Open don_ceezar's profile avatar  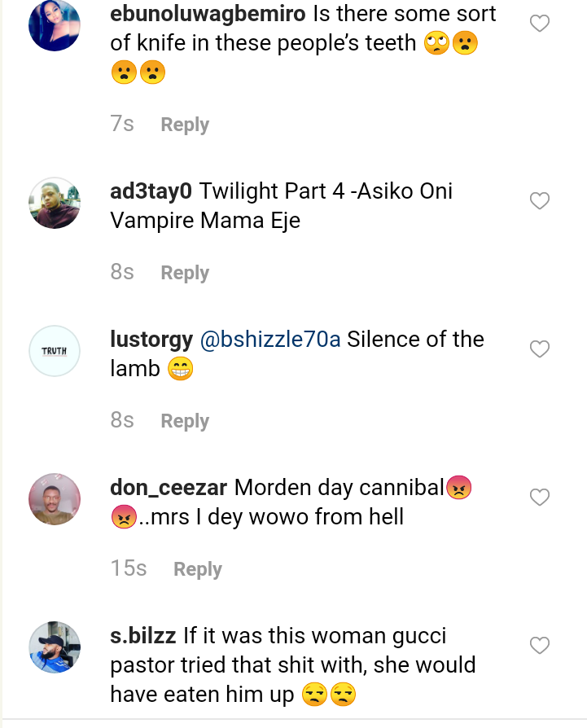55,499
